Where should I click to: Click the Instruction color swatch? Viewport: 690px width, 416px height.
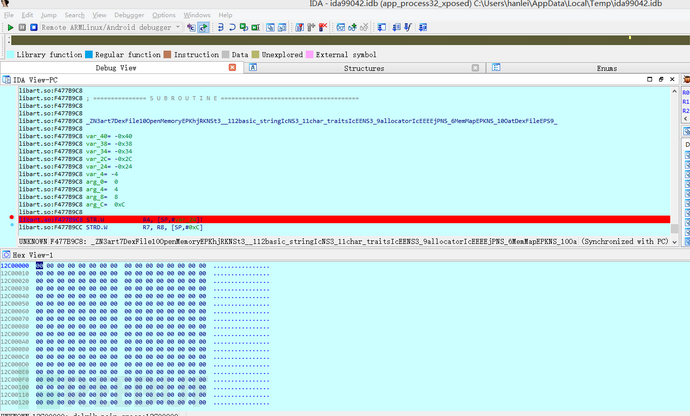point(167,55)
